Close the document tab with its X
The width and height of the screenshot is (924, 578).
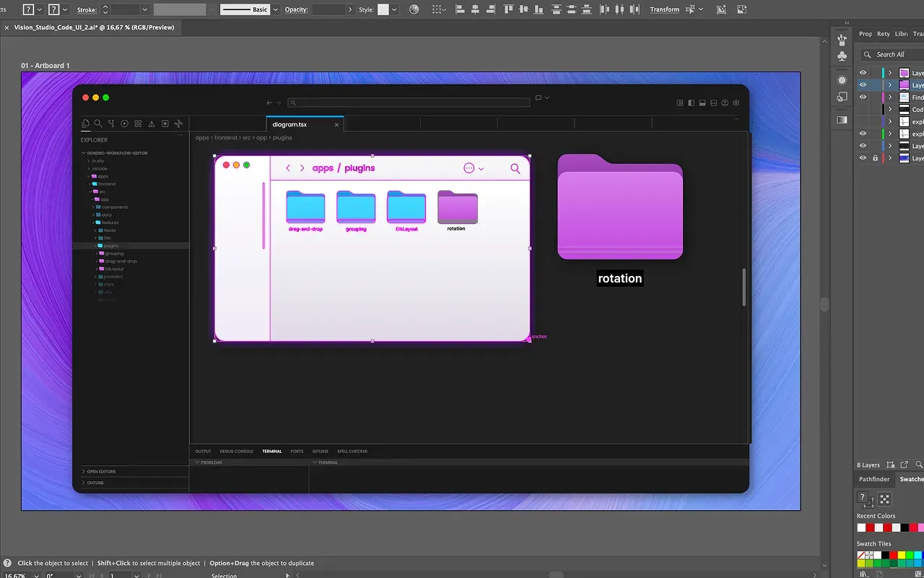point(6,27)
